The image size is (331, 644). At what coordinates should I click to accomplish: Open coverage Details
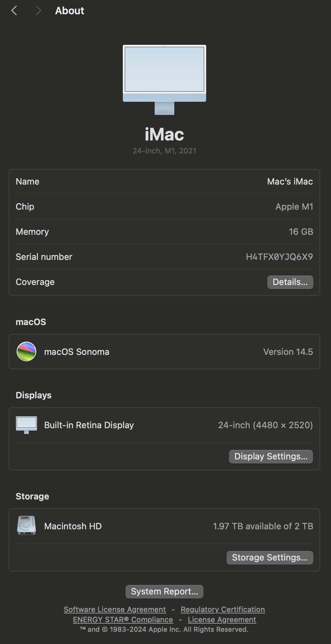coord(290,282)
